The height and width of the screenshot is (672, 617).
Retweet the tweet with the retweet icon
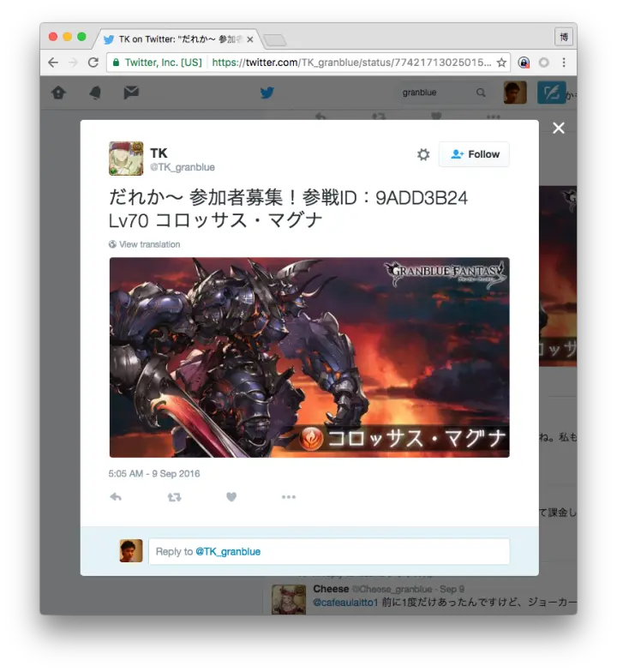coord(174,497)
